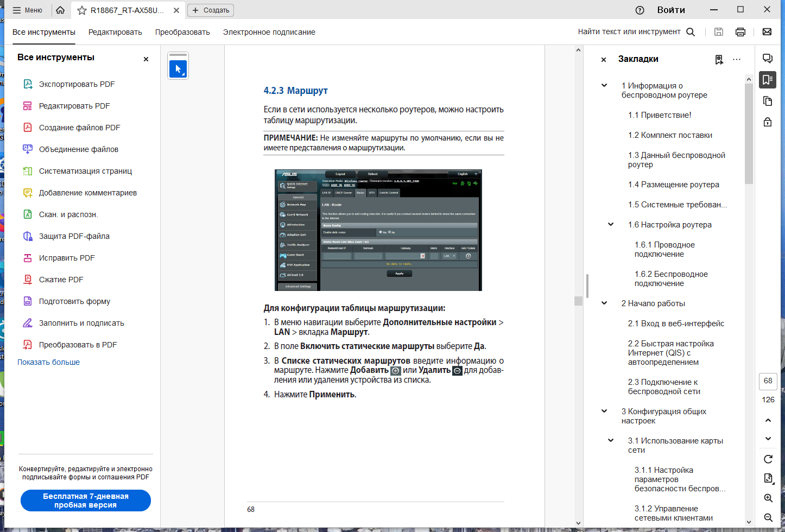The height and width of the screenshot is (532, 785).
Task: Click Найти текст или инструмент search
Action: pyautogui.click(x=636, y=31)
